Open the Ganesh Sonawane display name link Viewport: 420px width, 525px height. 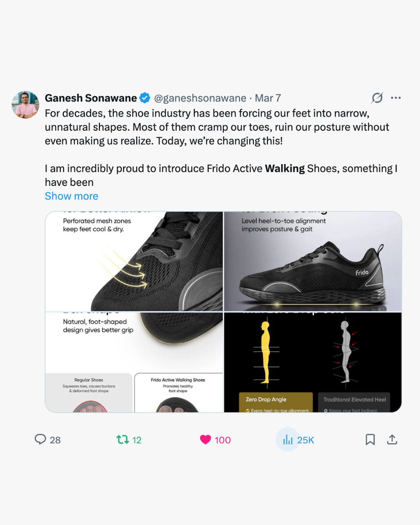click(x=91, y=98)
